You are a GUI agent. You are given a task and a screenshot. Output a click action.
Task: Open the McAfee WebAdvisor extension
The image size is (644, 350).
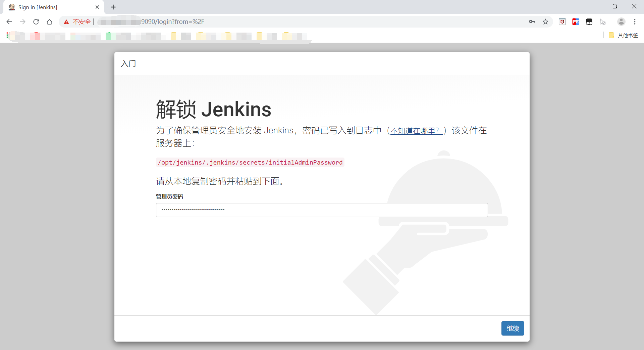(562, 21)
